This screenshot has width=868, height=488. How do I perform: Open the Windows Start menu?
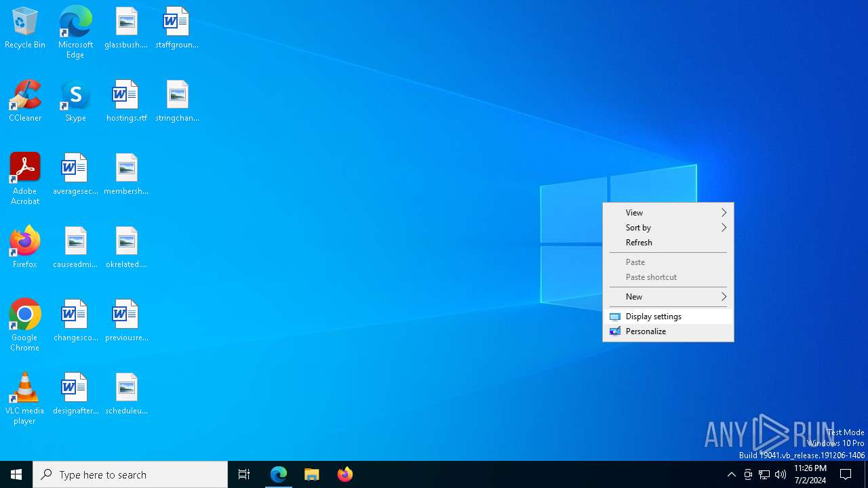click(16, 474)
